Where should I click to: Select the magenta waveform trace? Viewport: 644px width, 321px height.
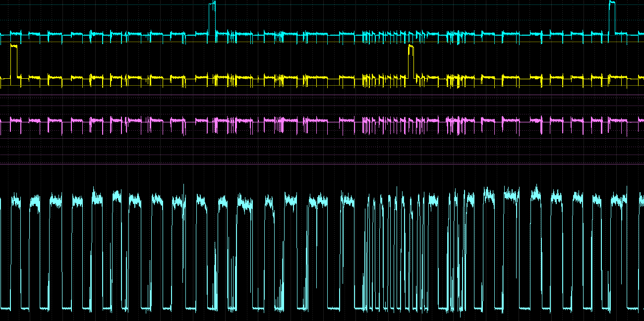(322, 126)
